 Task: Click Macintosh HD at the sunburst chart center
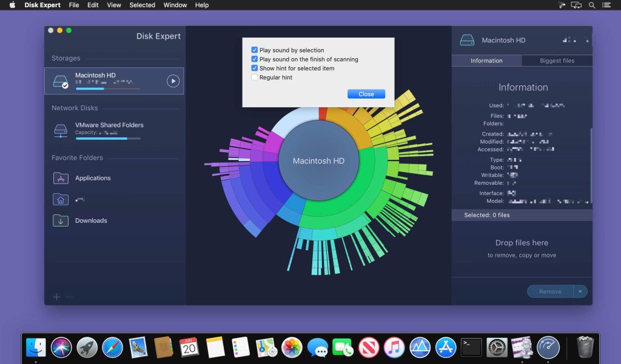pos(318,160)
